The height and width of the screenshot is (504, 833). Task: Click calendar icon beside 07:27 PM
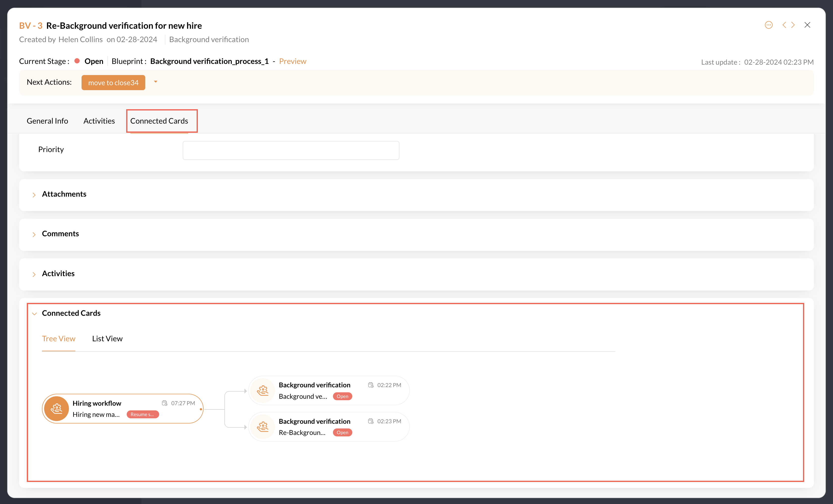click(x=165, y=403)
